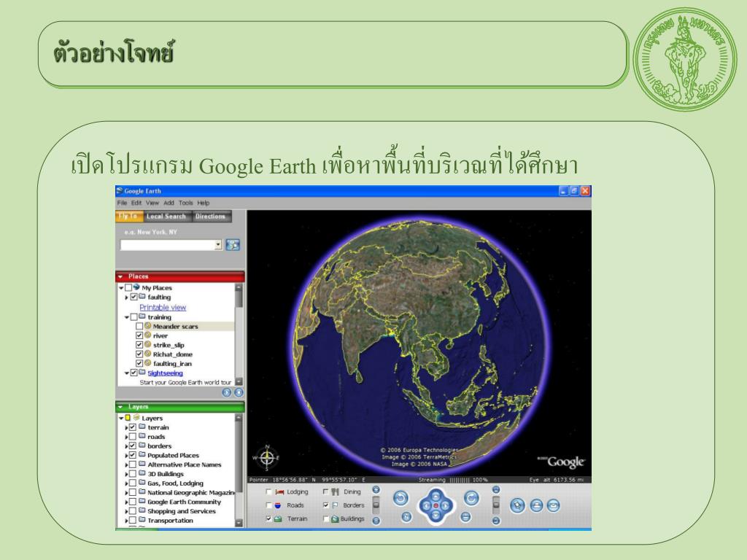Screen dimensions: 747x560
Task: Collapse the training folder
Action: point(127,317)
